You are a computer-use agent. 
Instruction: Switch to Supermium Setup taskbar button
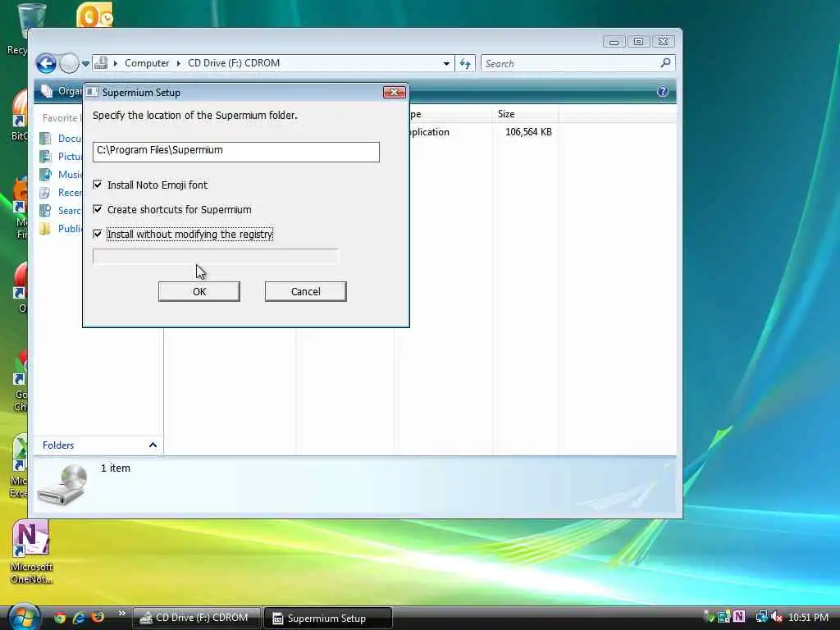[x=328, y=619]
